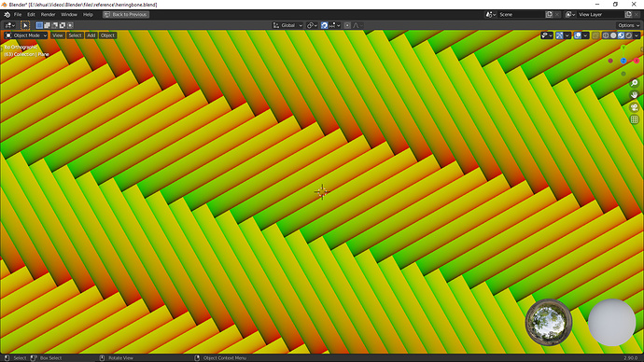644x362 pixels.
Task: Toggle the show gizmo button
Action: 559,35
